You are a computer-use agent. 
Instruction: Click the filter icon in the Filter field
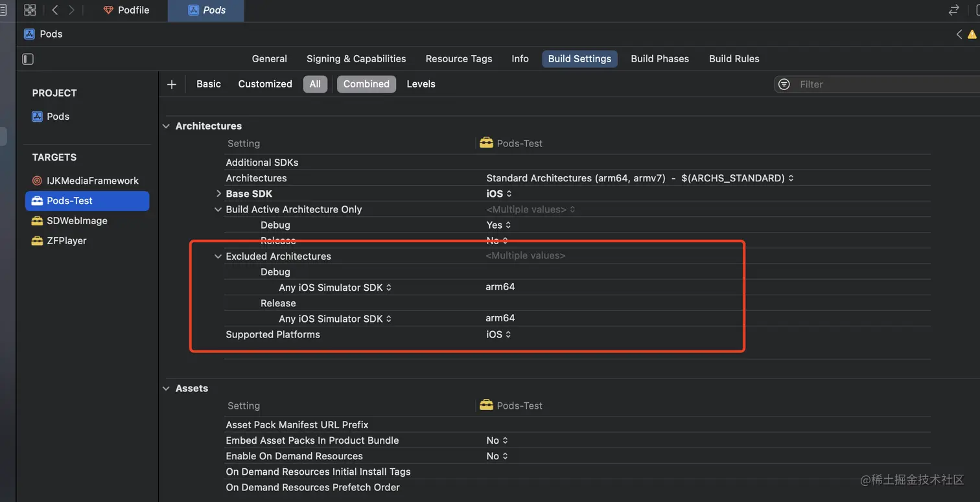tap(784, 84)
